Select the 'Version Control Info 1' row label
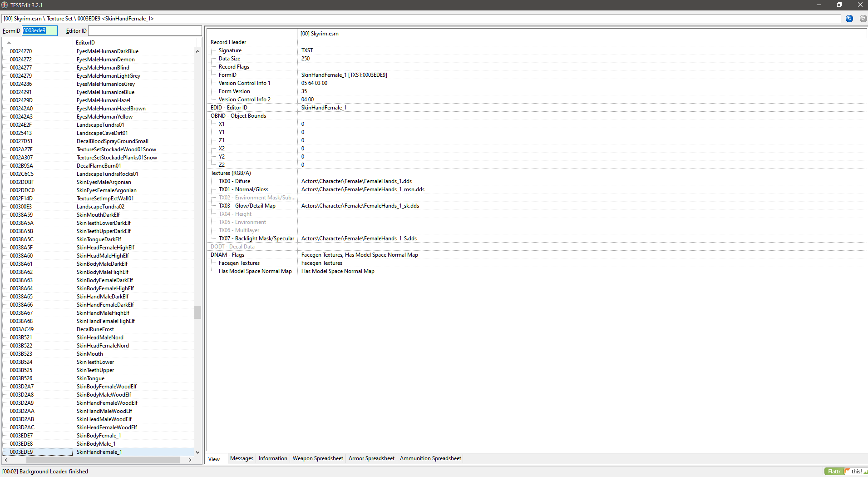This screenshot has height=477, width=868. [244, 83]
